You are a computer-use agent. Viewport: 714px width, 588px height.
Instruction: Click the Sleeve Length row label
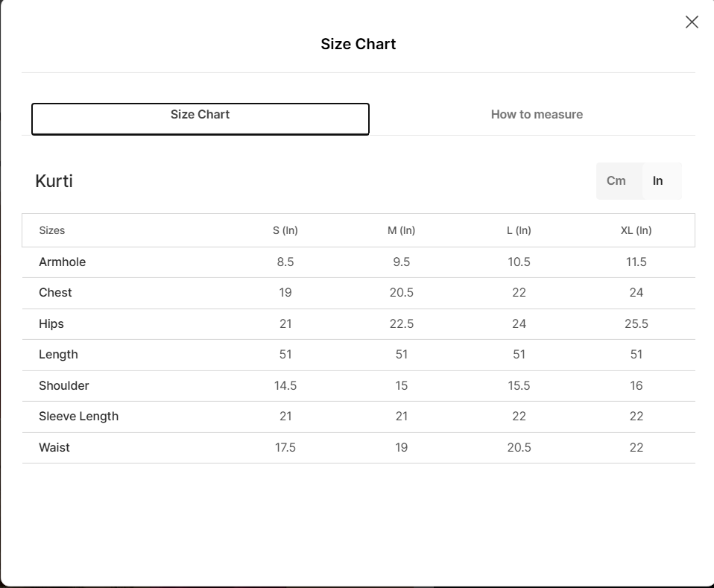click(x=78, y=417)
